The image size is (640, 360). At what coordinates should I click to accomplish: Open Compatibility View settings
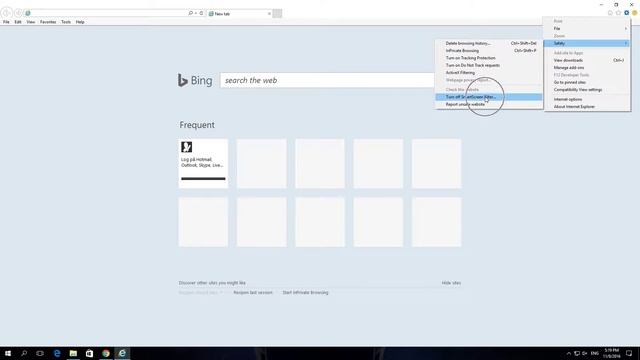587,90
